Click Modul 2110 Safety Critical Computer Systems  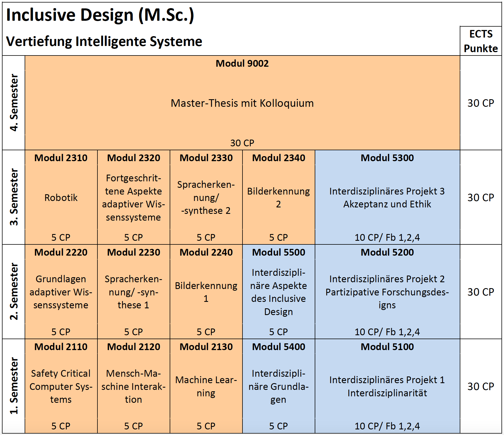coord(61,386)
